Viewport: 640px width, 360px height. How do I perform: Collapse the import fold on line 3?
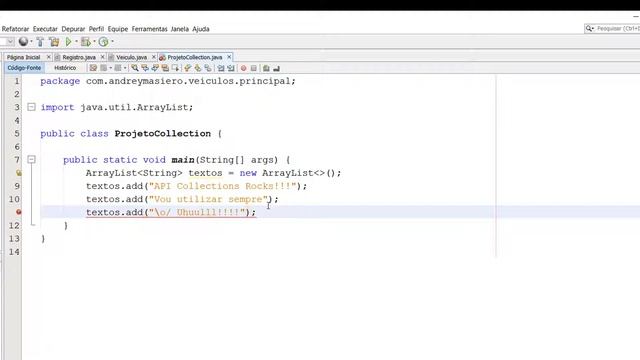pyautogui.click(x=31, y=107)
